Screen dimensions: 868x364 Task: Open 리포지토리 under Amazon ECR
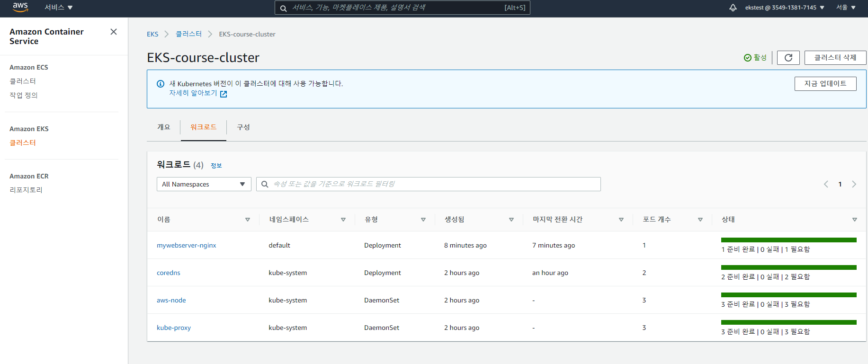(26, 190)
